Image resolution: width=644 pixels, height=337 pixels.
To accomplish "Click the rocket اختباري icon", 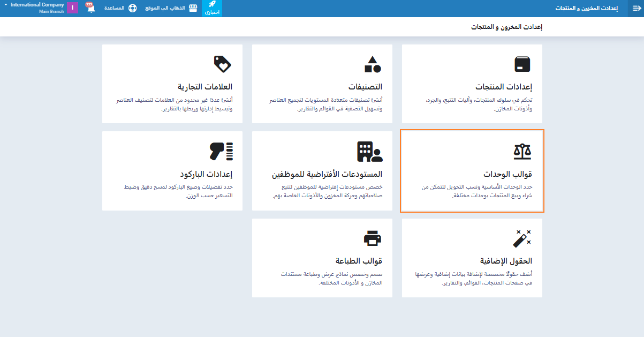I will [212, 8].
